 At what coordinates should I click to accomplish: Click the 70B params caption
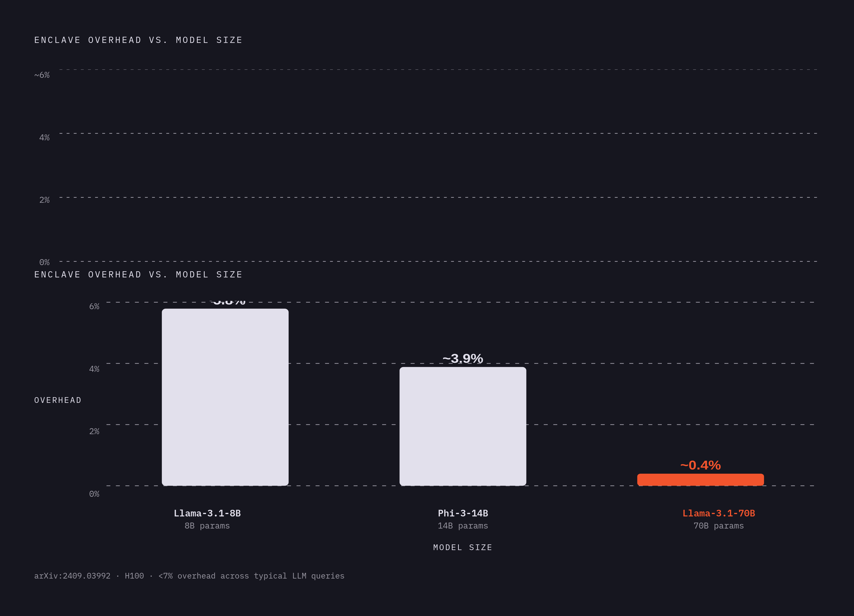point(719,526)
